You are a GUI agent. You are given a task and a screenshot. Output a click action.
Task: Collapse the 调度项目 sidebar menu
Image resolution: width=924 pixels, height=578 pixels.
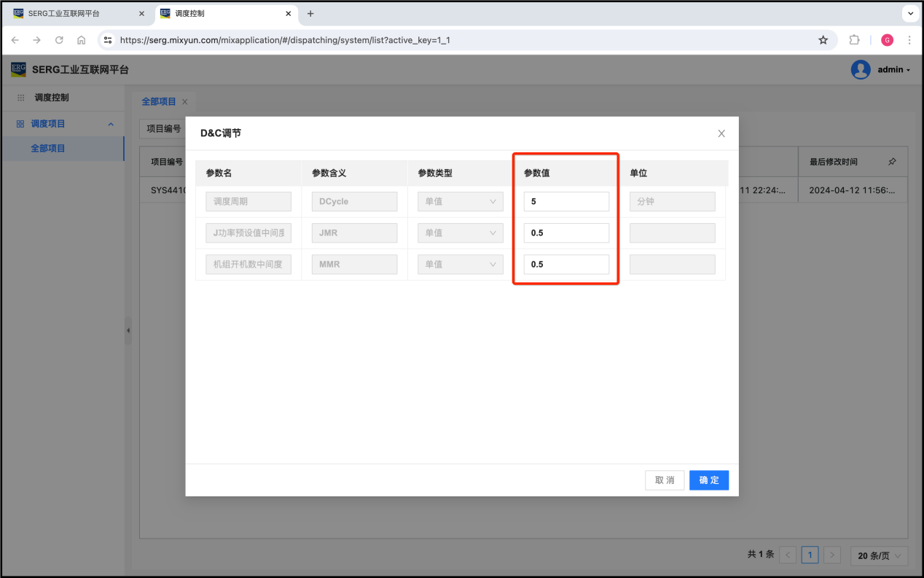click(x=111, y=124)
